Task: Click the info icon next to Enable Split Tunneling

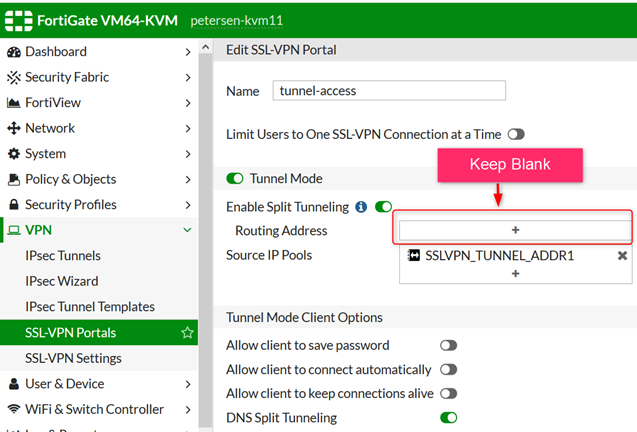Action: [x=361, y=207]
